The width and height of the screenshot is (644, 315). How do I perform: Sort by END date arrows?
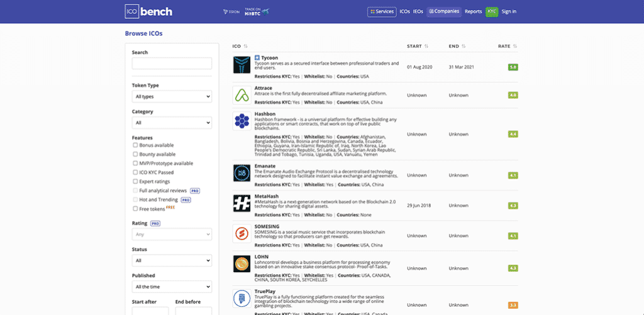coord(464,47)
